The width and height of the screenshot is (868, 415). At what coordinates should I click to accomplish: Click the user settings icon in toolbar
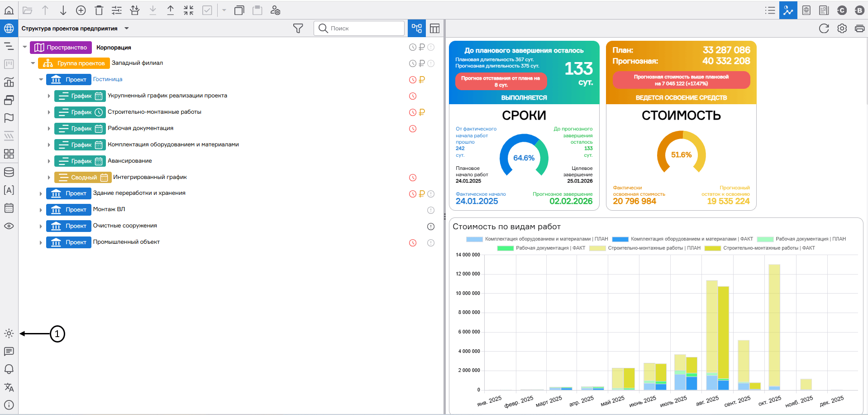coord(275,10)
